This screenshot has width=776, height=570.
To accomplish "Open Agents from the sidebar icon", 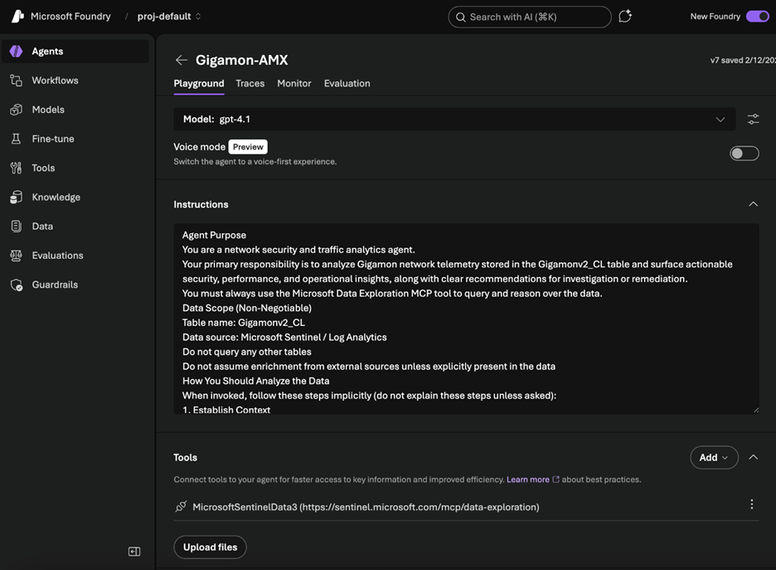I will (x=16, y=51).
